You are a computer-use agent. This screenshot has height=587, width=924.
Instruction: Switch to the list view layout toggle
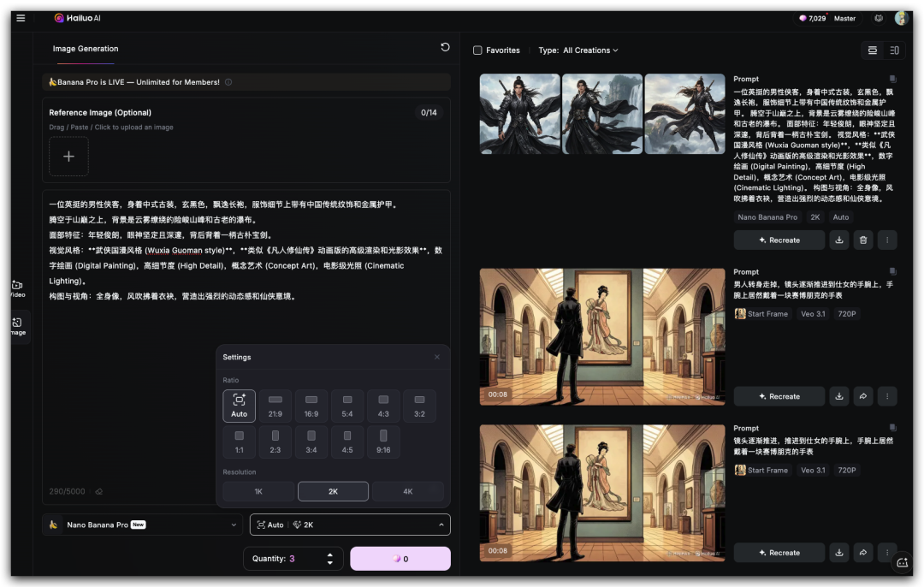point(894,50)
